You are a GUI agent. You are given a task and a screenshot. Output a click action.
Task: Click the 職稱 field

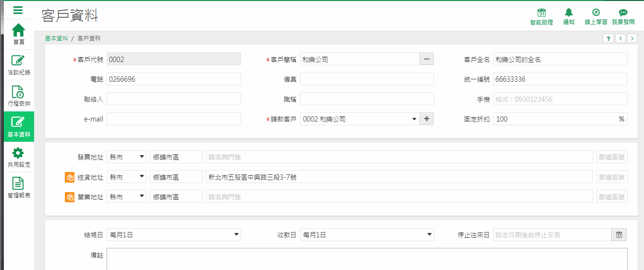pyautogui.click(x=367, y=99)
